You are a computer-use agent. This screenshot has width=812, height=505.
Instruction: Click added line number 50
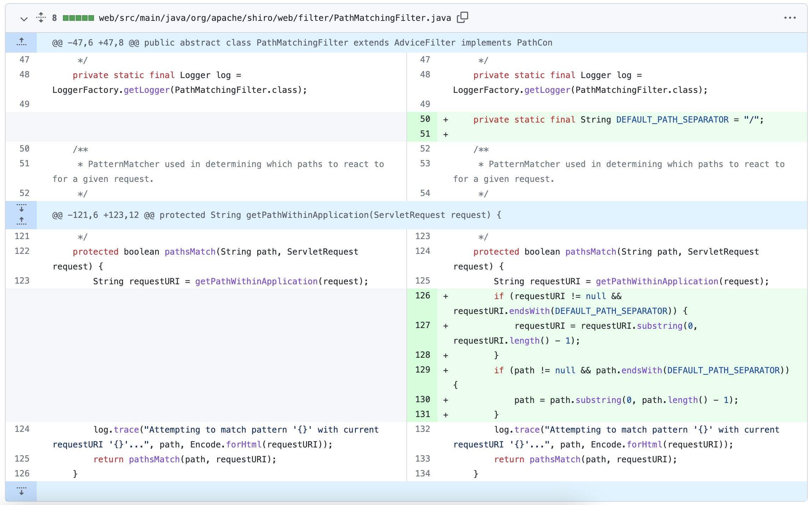click(x=425, y=119)
